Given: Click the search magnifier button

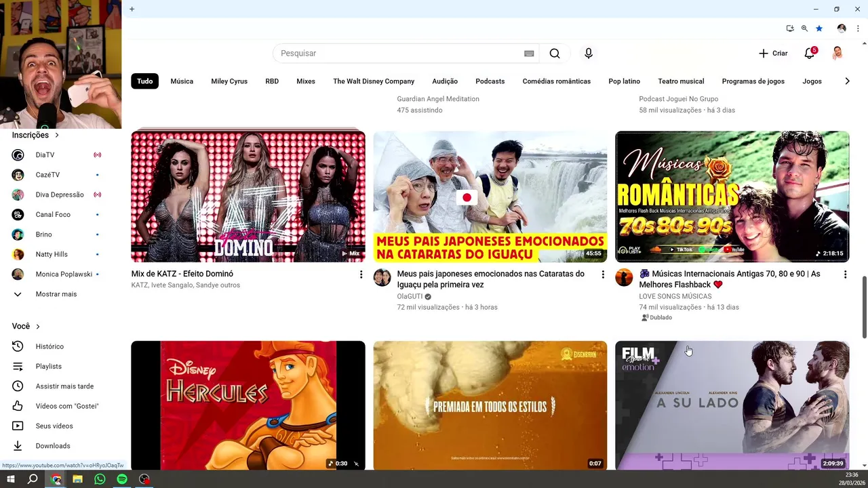Looking at the screenshot, I should (x=555, y=54).
